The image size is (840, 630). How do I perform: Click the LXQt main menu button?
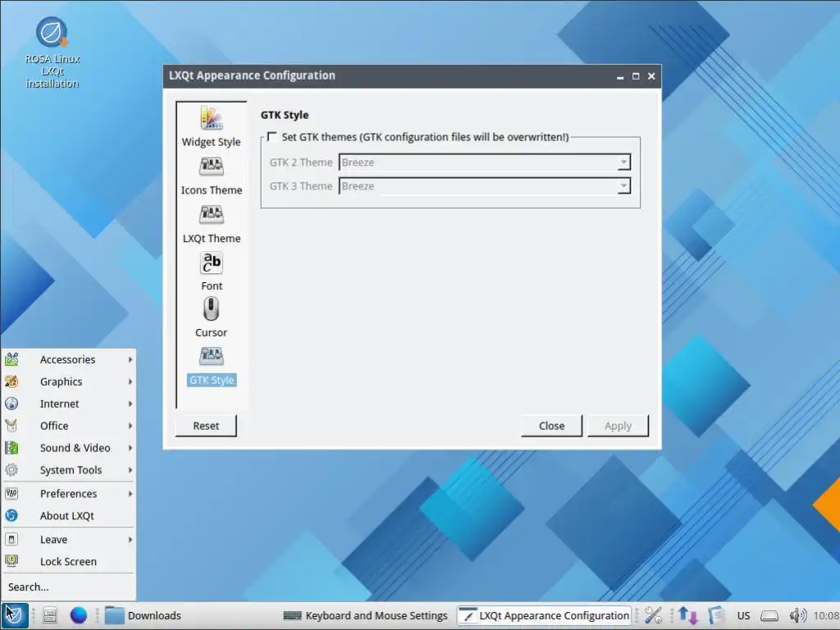coord(15,615)
